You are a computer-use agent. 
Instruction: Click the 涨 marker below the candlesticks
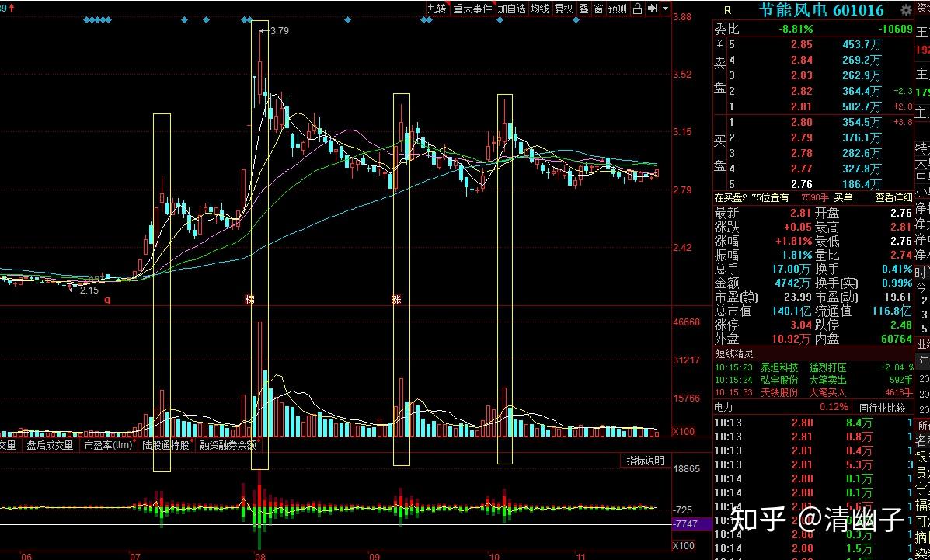click(x=396, y=300)
